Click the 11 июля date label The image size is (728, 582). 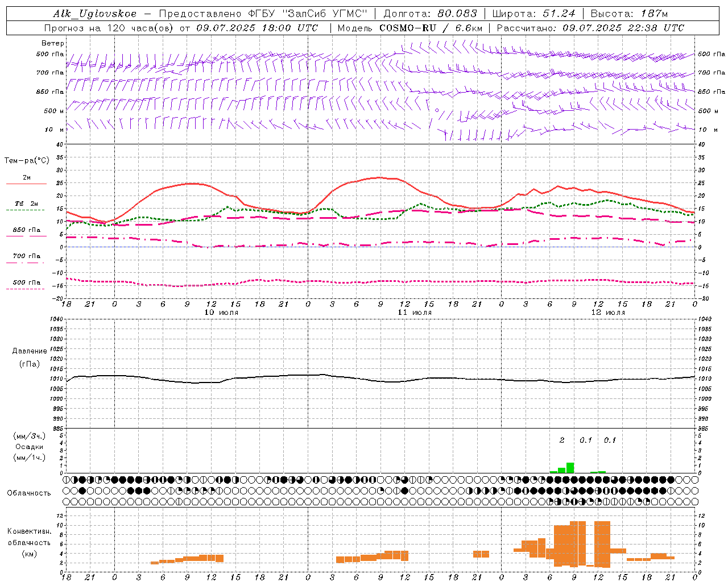click(415, 313)
